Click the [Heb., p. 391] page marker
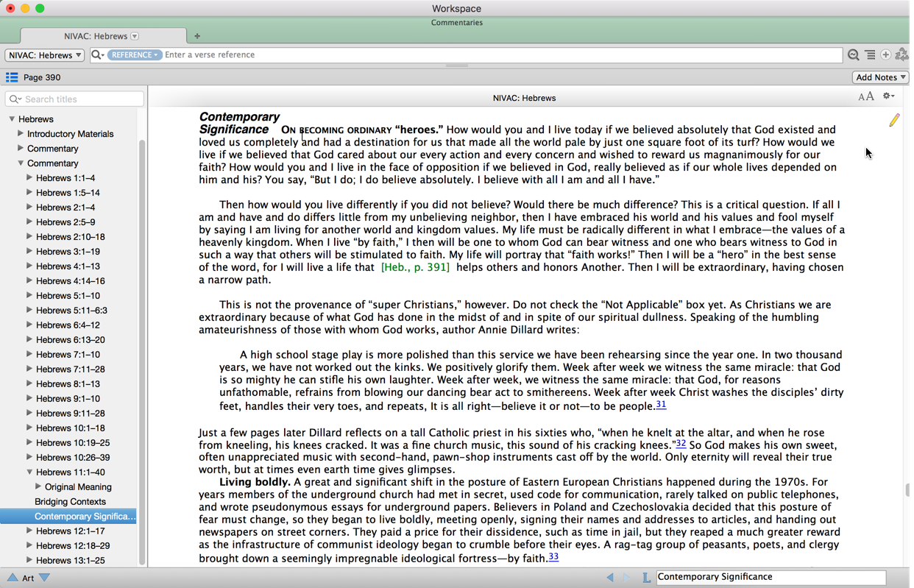914x588 pixels. (415, 267)
